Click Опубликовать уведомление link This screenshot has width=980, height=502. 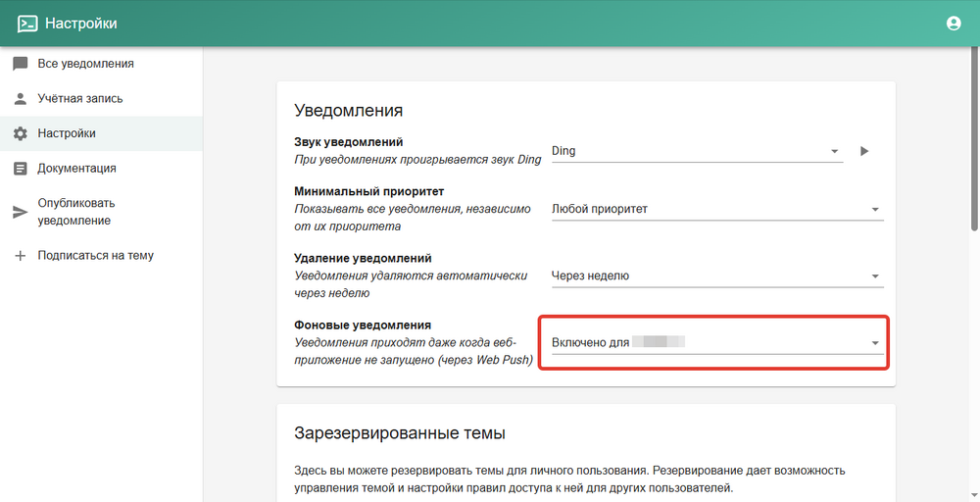(76, 212)
